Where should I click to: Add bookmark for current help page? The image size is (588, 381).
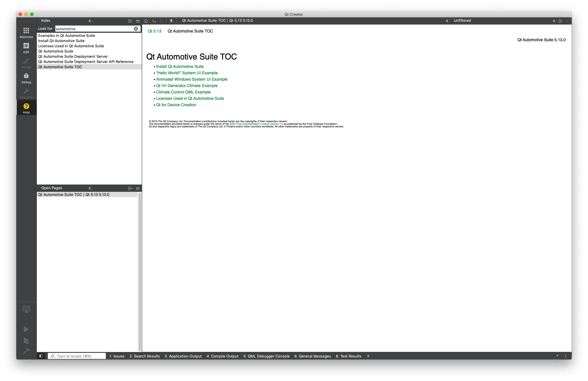(x=171, y=21)
